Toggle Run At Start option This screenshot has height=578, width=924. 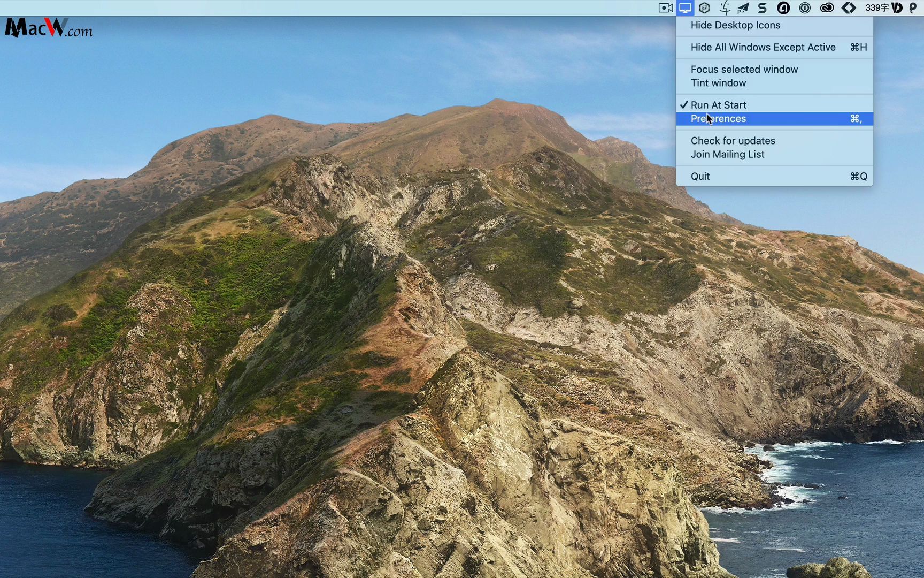[x=719, y=104]
